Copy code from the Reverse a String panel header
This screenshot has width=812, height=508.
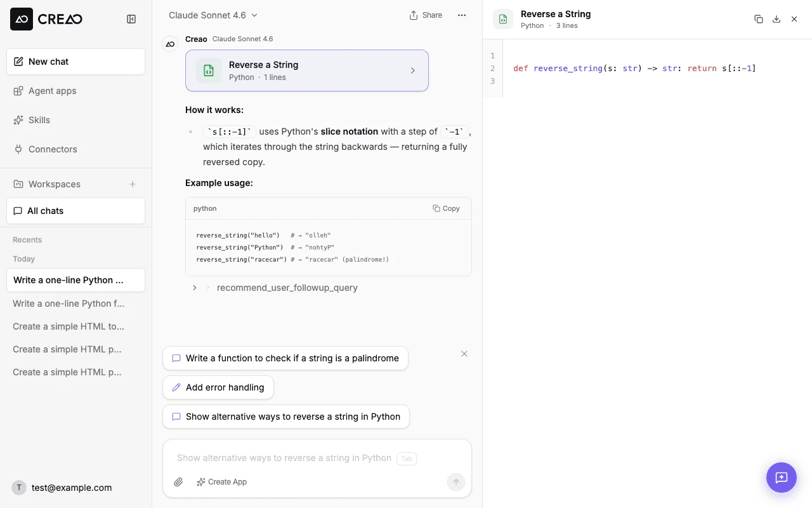(x=759, y=19)
